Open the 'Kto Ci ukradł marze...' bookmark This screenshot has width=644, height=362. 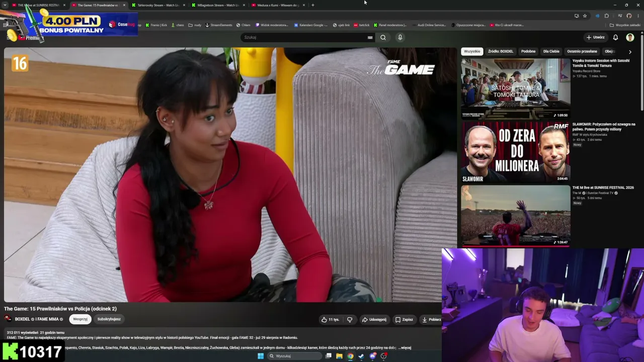pyautogui.click(x=507, y=25)
